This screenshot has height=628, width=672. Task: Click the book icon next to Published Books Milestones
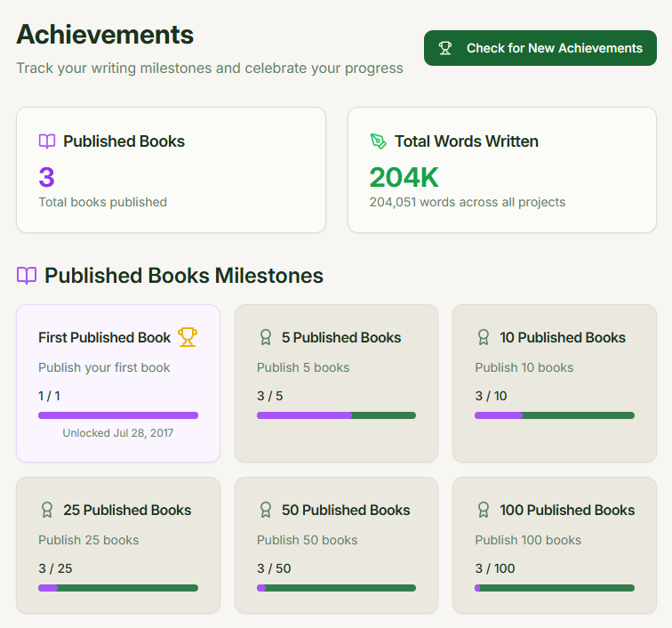27,276
